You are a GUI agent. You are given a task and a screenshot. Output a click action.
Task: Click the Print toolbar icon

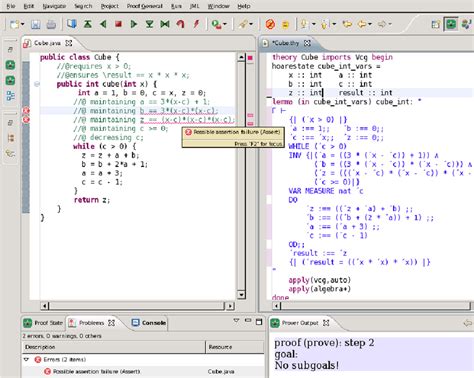pos(51,24)
